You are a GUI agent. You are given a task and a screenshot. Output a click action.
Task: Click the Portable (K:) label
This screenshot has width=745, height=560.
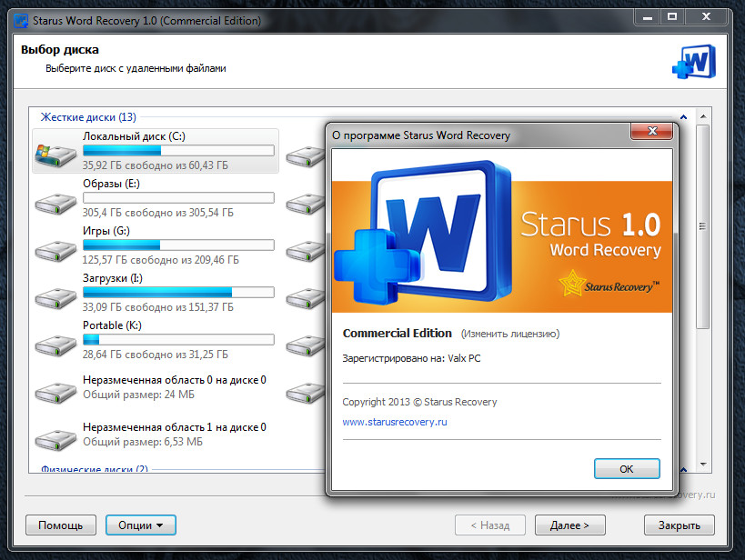(112, 325)
